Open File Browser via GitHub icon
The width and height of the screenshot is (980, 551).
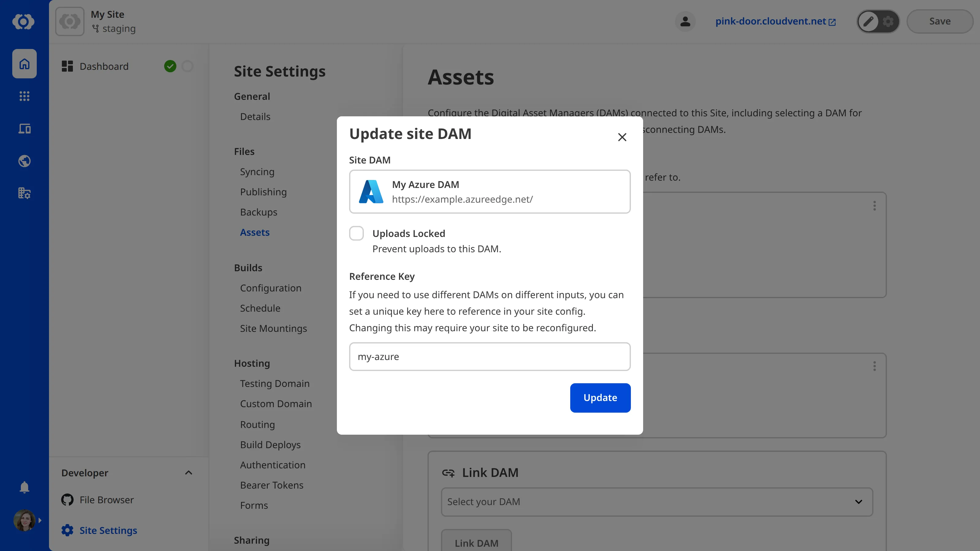coord(67,500)
